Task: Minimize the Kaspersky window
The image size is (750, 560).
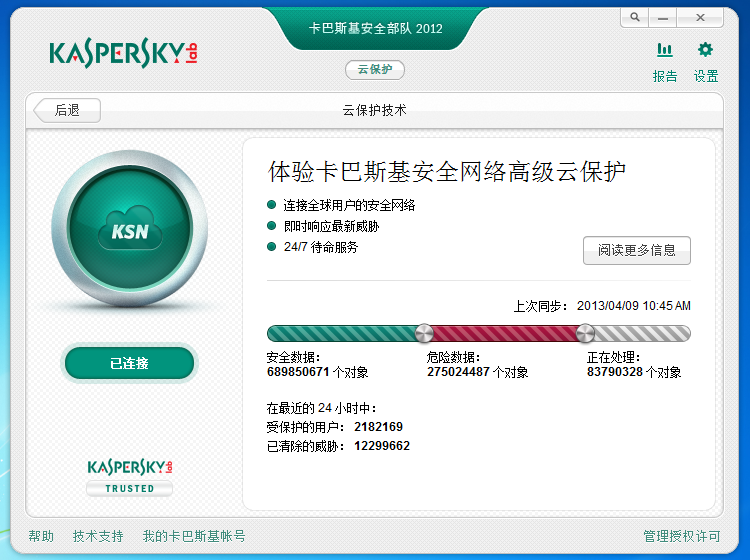Action: 662,18
